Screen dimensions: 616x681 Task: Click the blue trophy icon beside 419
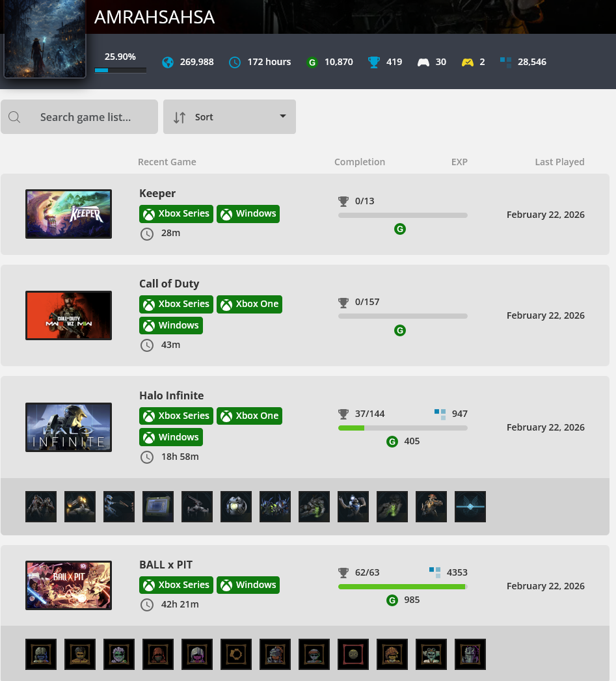373,62
